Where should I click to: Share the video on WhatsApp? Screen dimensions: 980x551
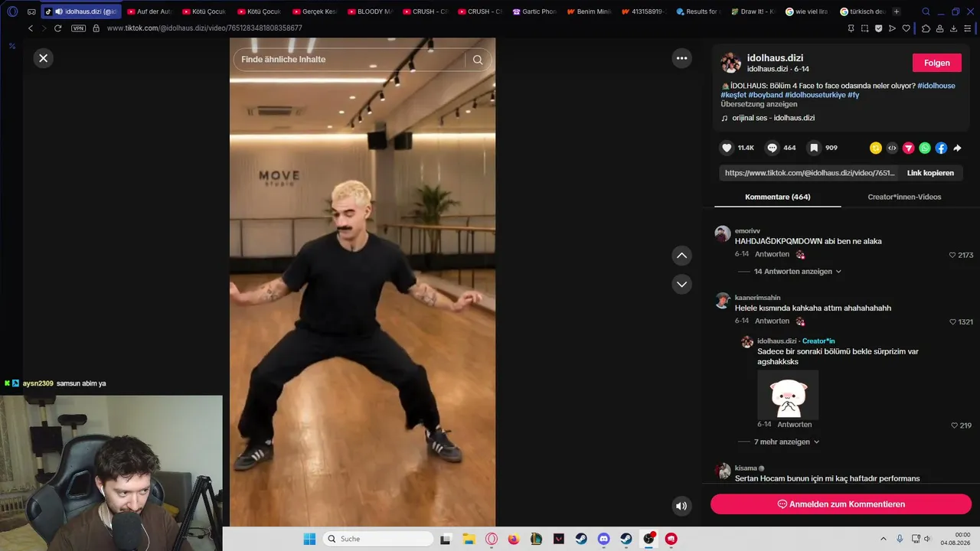[925, 148]
